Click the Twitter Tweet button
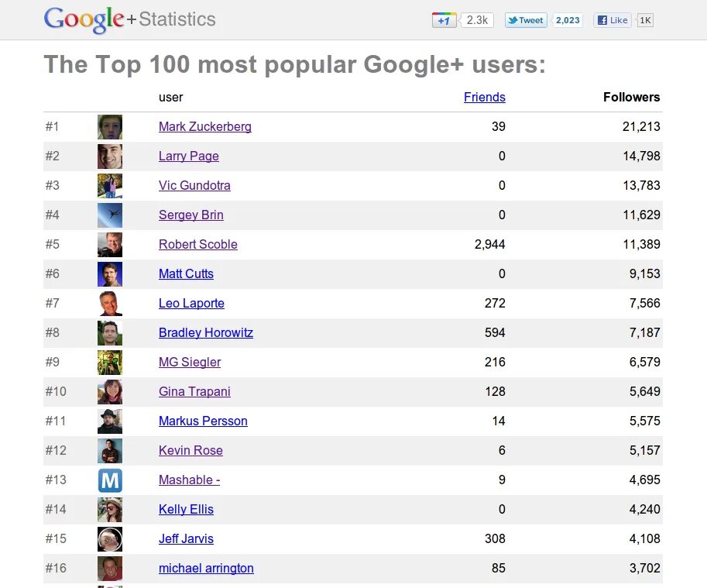 coord(526,20)
